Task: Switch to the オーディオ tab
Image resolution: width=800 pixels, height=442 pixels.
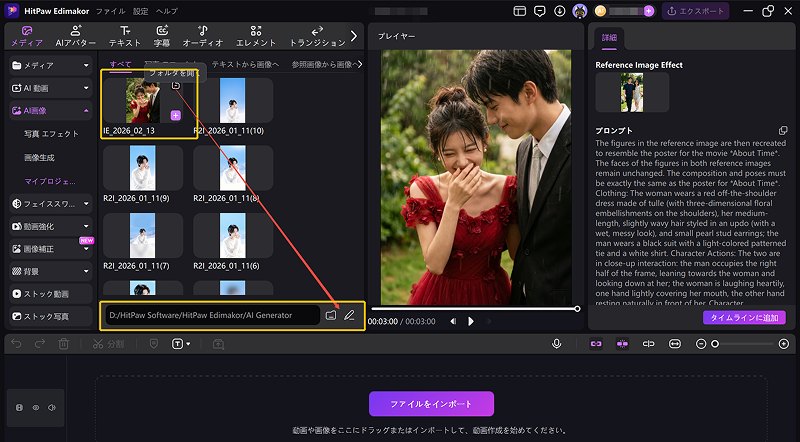Action: (203, 36)
